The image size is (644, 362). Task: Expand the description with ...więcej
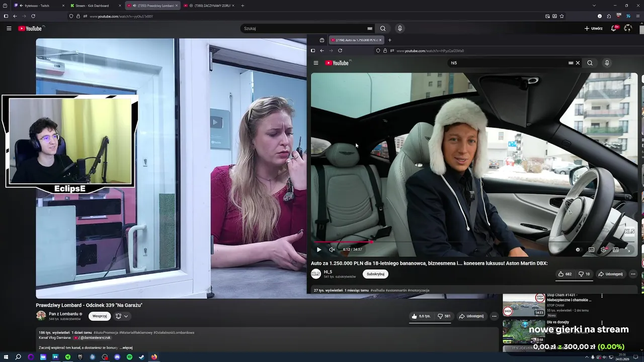126,347
